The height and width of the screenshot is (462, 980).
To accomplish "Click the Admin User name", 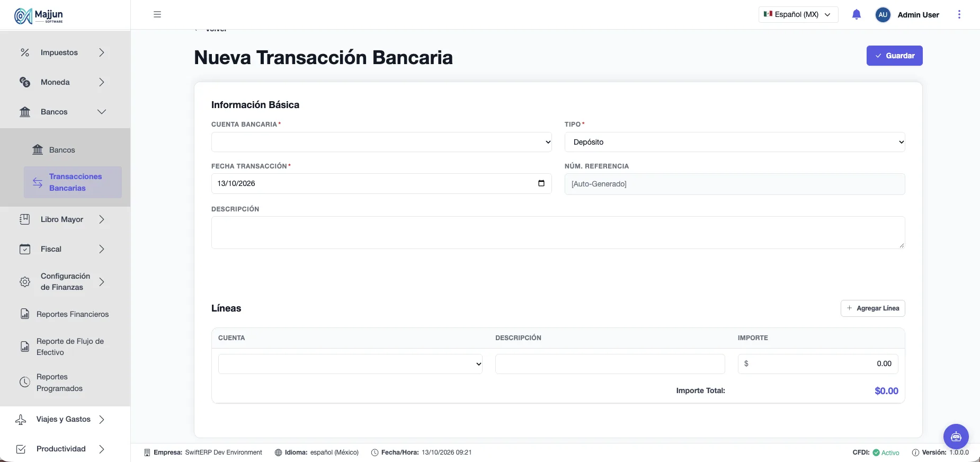I will tap(918, 15).
